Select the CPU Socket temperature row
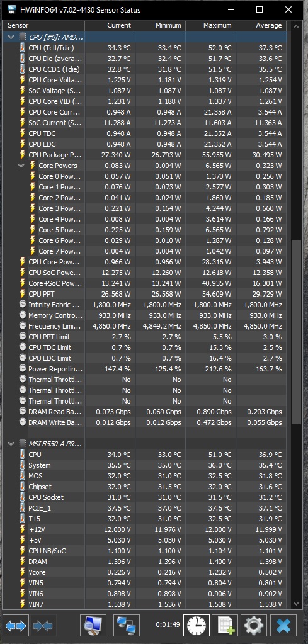This screenshot has width=308, height=644. point(145,497)
